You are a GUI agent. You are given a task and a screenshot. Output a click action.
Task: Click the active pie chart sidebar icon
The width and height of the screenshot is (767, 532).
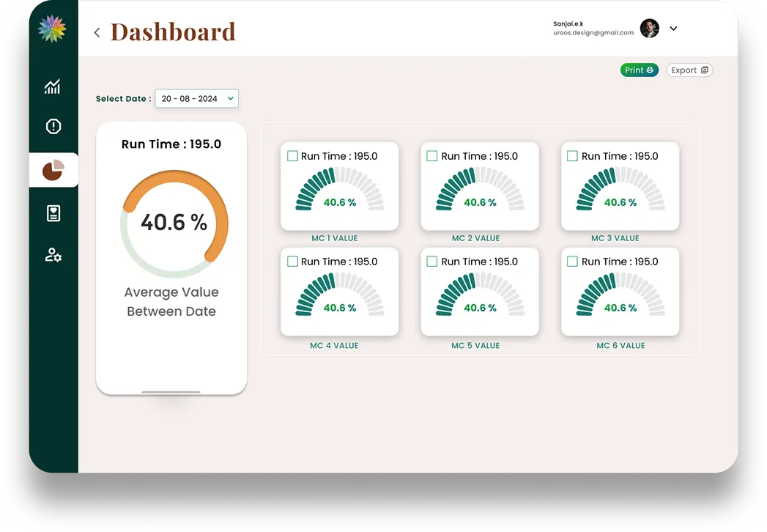52,170
